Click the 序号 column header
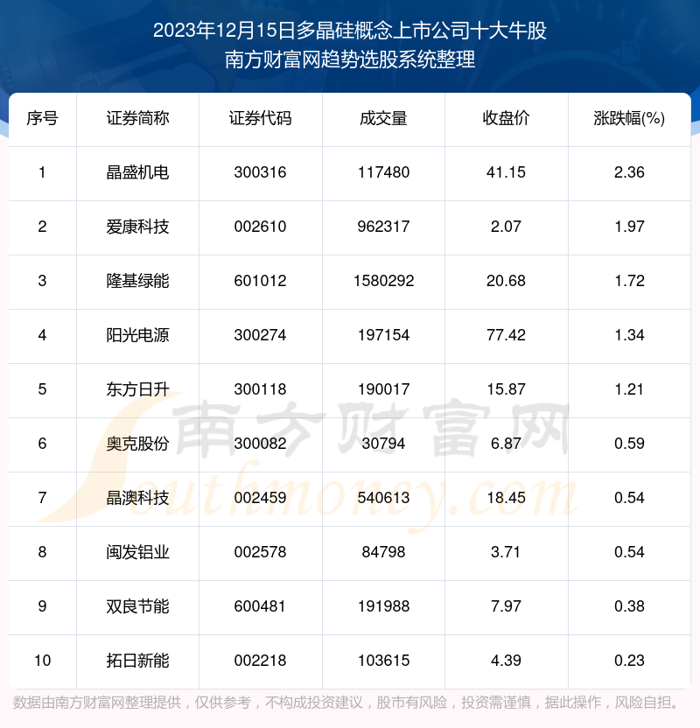Image resolution: width=700 pixels, height=728 pixels. [x=42, y=118]
